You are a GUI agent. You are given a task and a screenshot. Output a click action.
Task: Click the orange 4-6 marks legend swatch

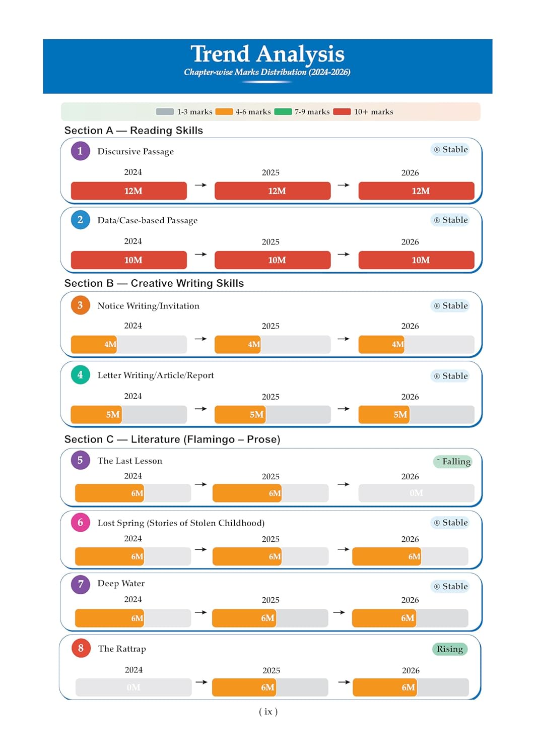[x=224, y=111]
